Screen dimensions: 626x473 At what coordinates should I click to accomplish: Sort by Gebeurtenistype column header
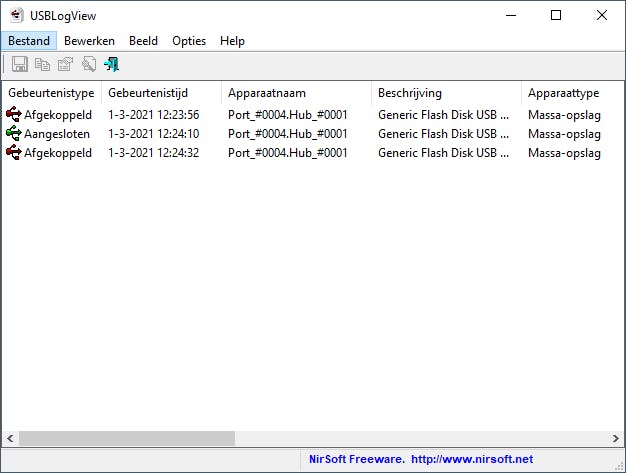coord(52,93)
